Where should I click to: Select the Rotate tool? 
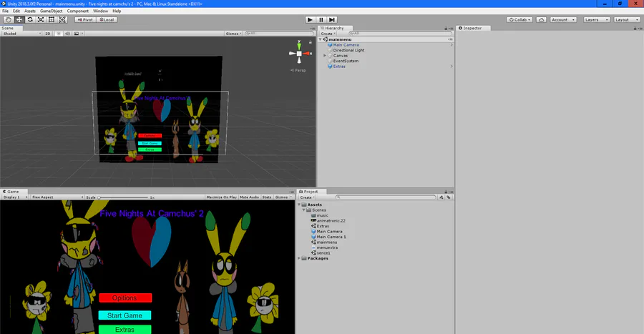click(x=30, y=20)
